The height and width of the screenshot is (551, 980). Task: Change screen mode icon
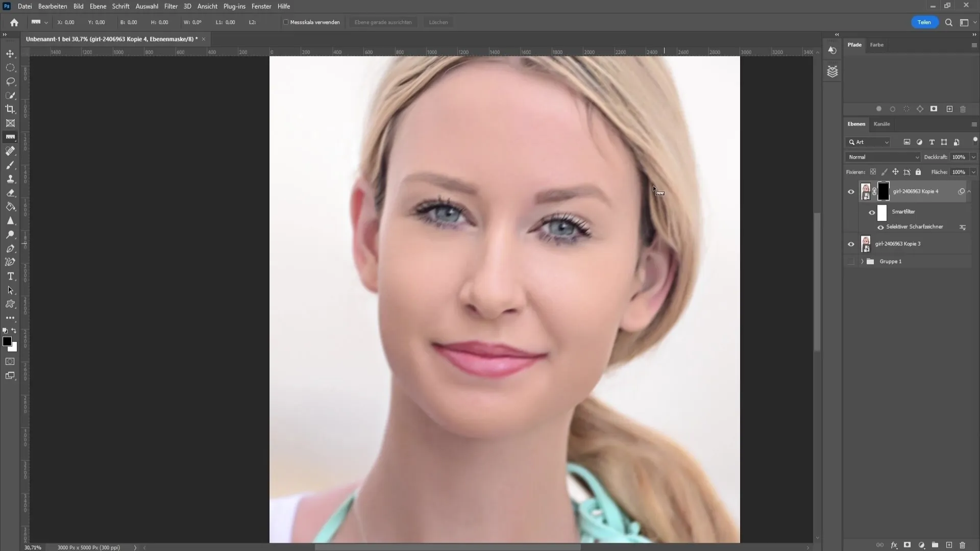[x=10, y=376]
